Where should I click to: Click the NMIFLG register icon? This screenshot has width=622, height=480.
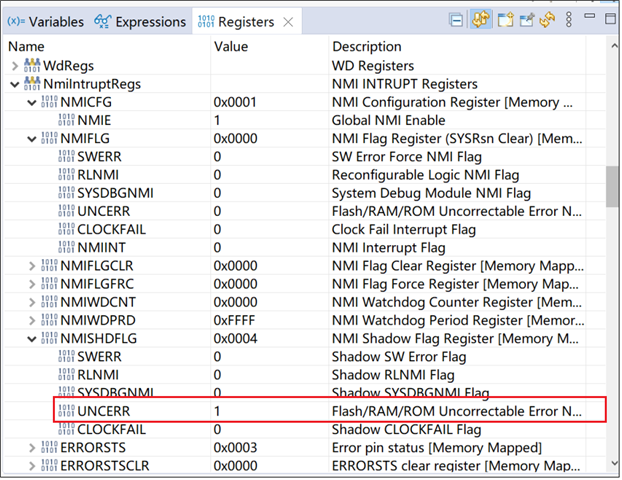(x=49, y=138)
